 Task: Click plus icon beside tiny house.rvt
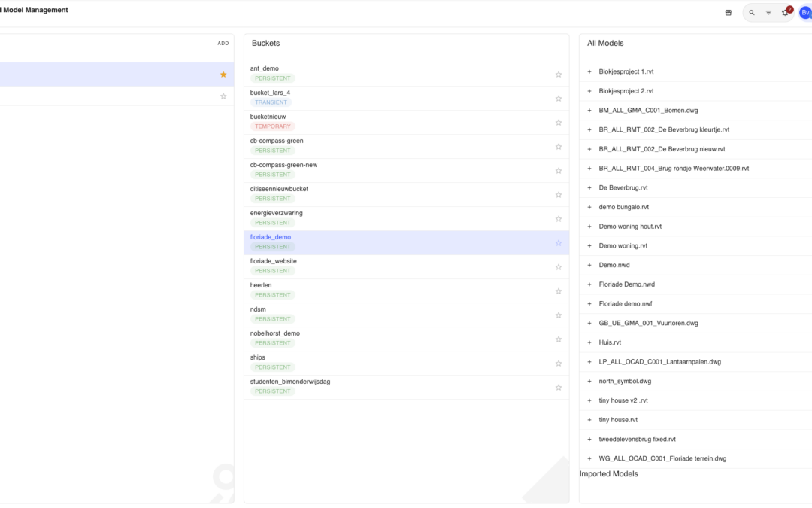[x=589, y=420]
